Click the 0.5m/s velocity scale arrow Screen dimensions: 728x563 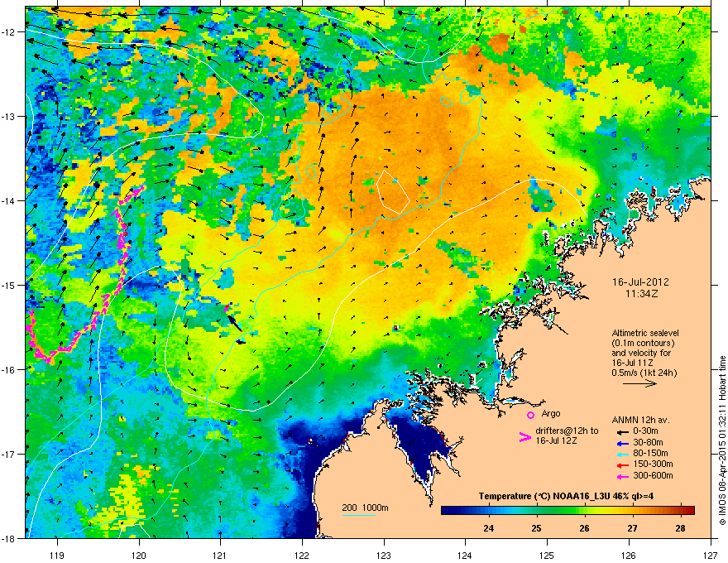639,383
